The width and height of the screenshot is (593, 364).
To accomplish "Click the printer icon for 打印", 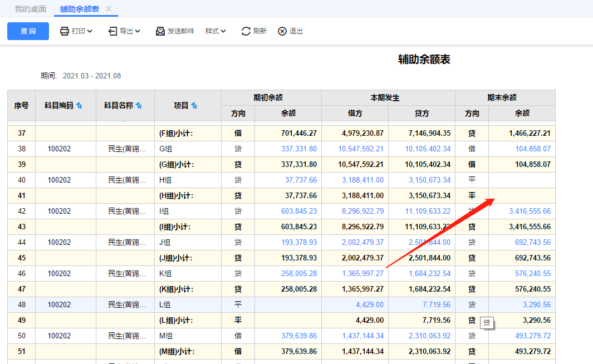I will pyautogui.click(x=65, y=31).
